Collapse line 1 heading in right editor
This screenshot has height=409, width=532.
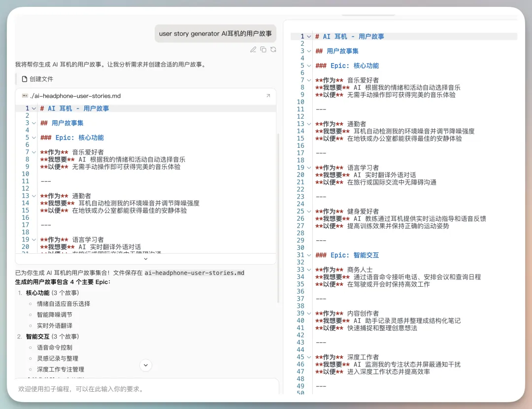tap(309, 36)
